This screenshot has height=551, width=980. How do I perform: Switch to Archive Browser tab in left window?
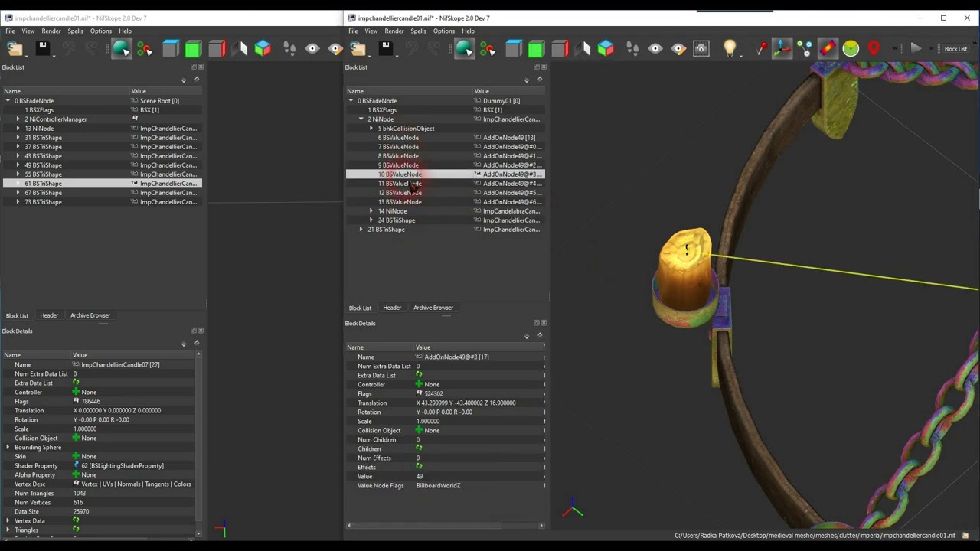[x=90, y=315]
